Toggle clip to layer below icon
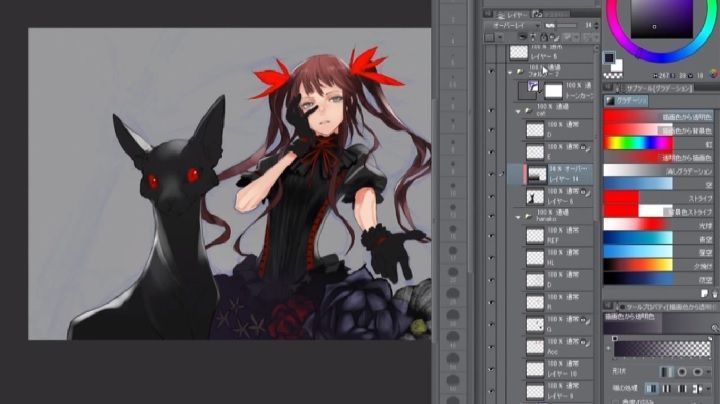Viewport: 720px width, 404px height. pos(523,38)
